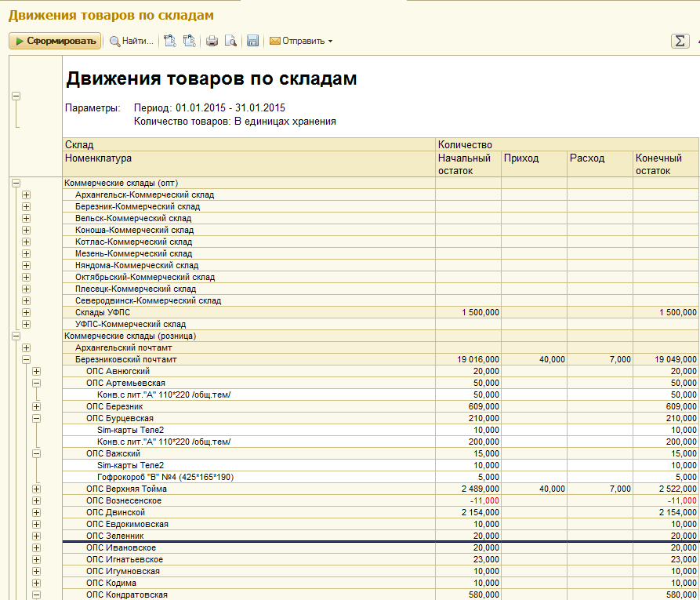Click the Расход column header

600,164
